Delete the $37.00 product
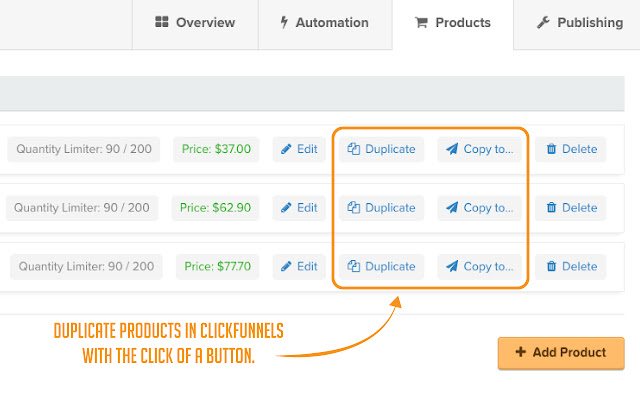Viewport: 640px width, 400px height. pos(571,149)
